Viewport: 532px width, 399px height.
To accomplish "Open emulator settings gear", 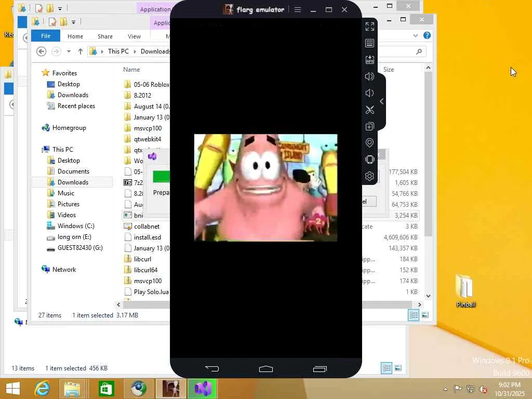I will pyautogui.click(x=369, y=176).
